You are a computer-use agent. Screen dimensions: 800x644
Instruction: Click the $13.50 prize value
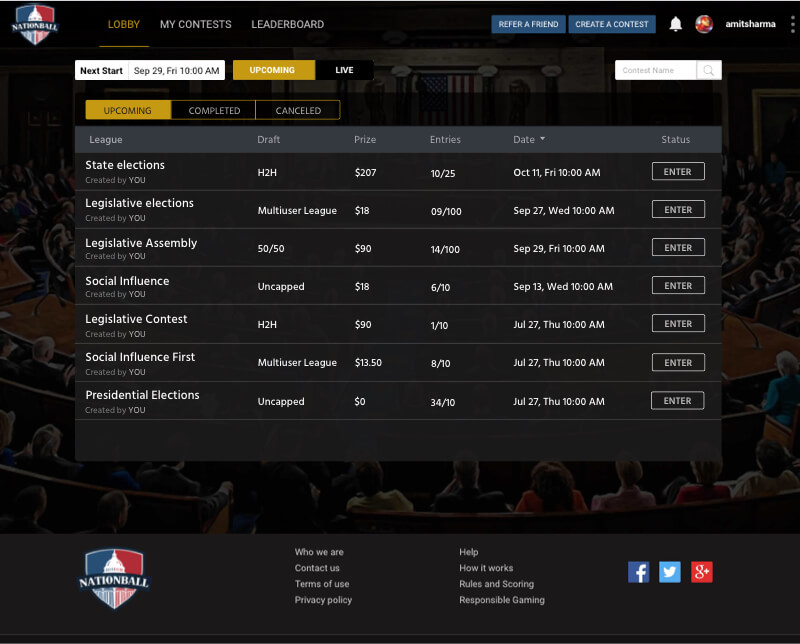coord(368,362)
